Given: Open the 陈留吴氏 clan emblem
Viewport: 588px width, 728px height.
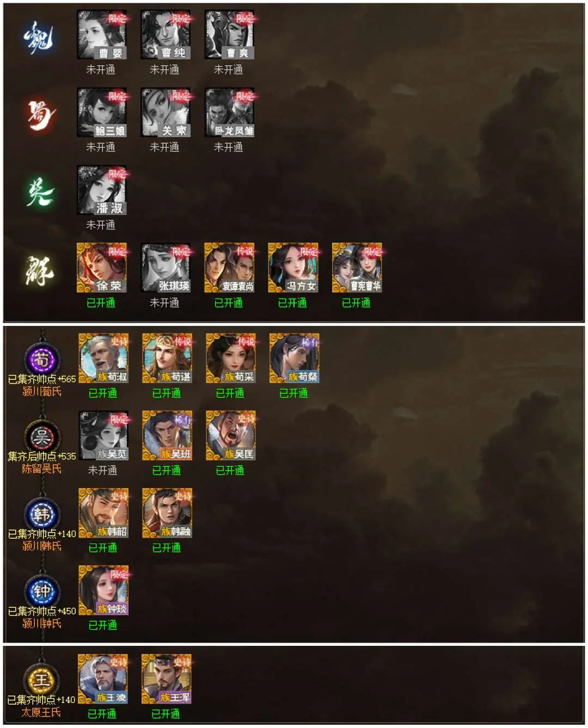Looking at the screenshot, I should (42, 437).
